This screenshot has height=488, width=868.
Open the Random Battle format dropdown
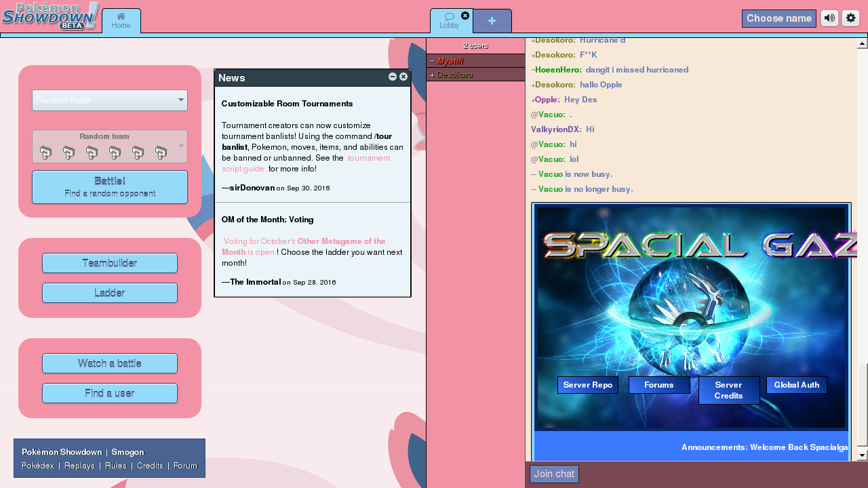tap(110, 100)
